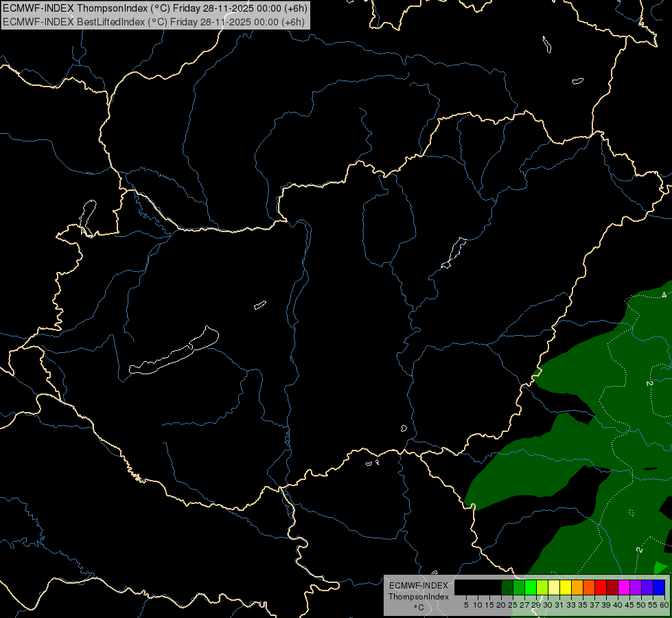Click the bright red 37–39 legend swatch
The width and height of the screenshot is (672, 618).
click(x=601, y=587)
